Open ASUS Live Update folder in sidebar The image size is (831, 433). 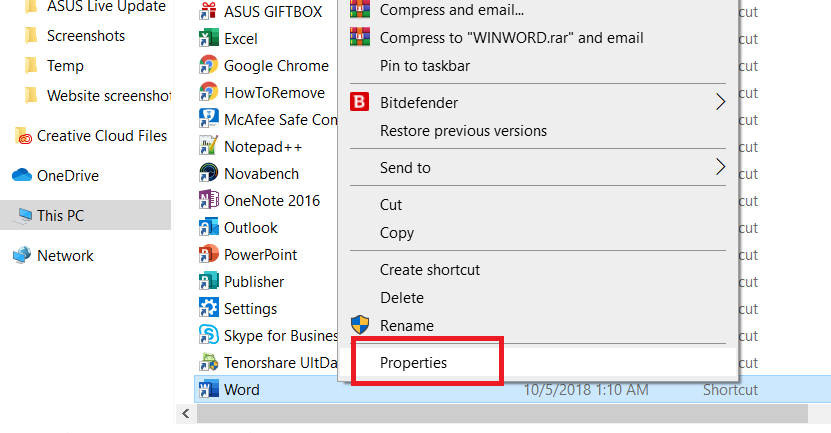click(106, 6)
